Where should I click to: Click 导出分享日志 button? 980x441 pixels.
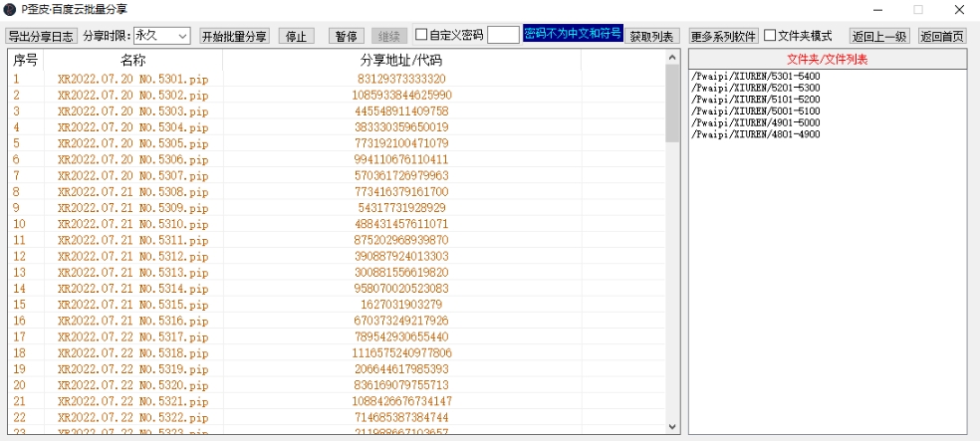pyautogui.click(x=41, y=36)
